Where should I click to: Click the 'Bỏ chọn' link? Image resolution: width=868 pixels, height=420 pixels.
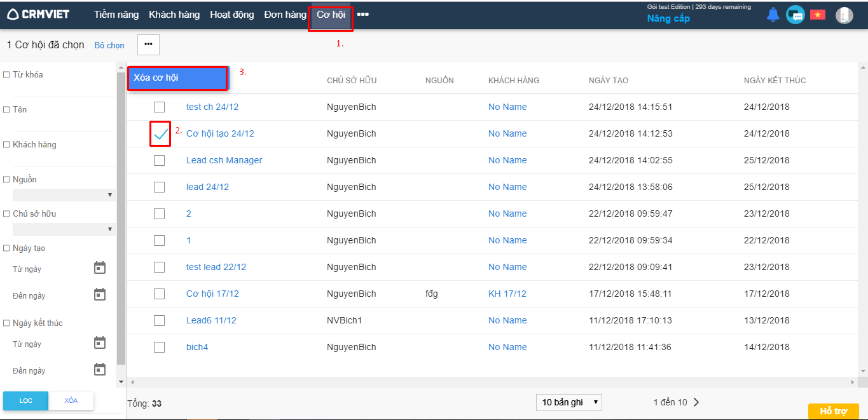(109, 46)
